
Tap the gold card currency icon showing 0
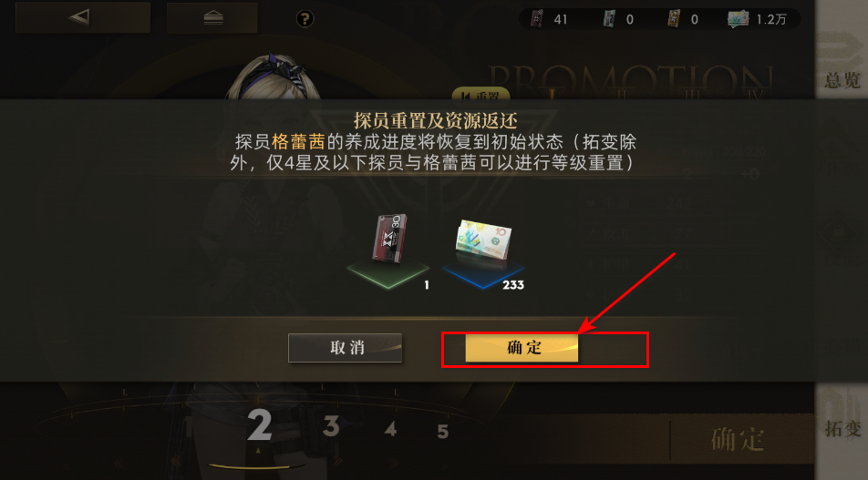point(674,19)
